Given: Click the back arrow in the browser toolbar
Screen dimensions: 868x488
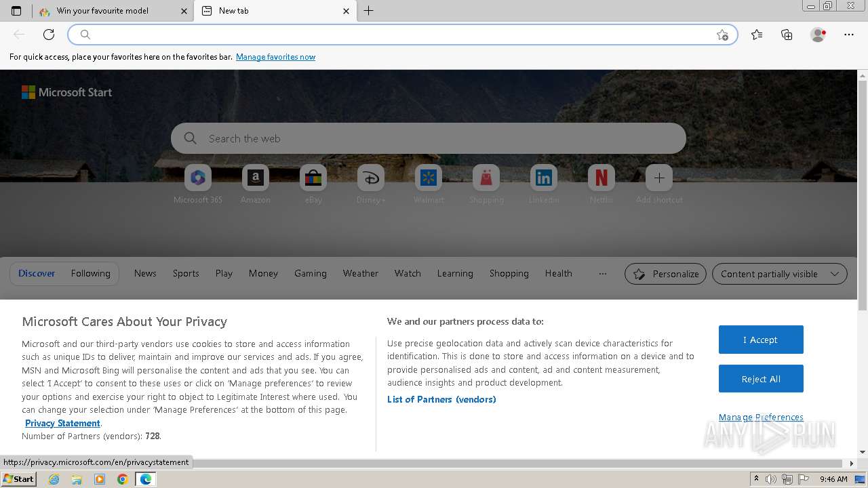Looking at the screenshot, I should [x=19, y=35].
